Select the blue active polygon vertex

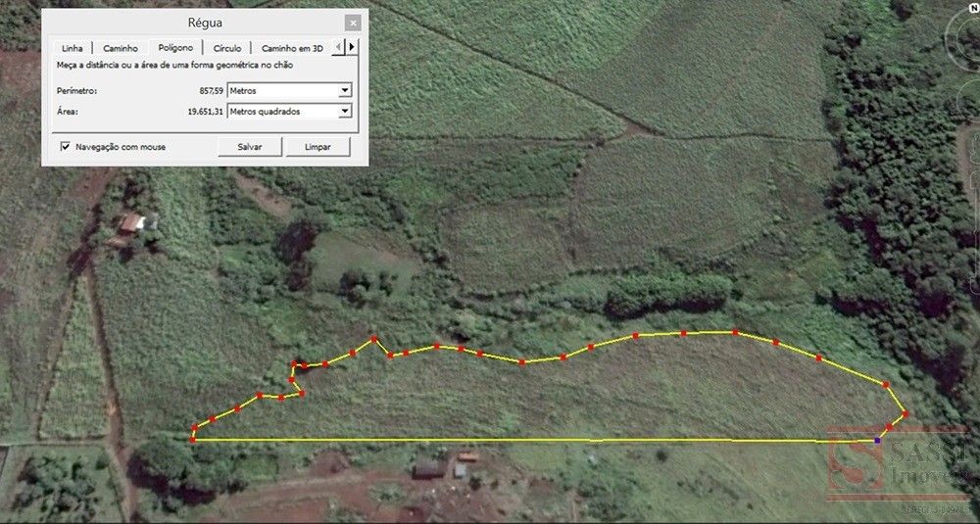877,441
